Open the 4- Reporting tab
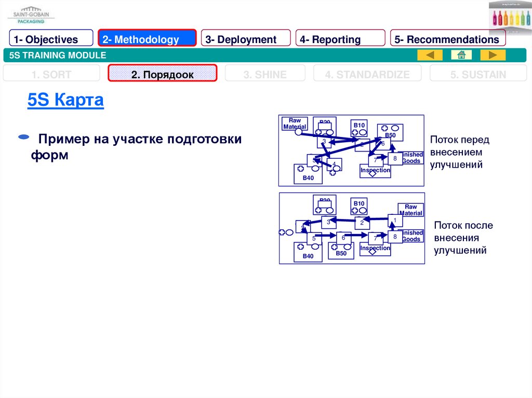This screenshot has width=532, height=398. [340, 39]
